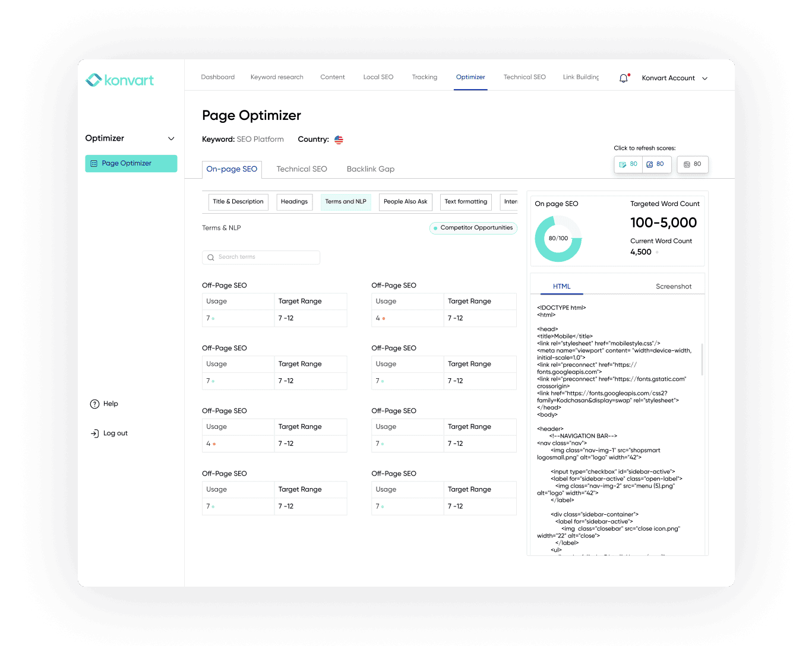Click the magnifier in the search terms box
The height and width of the screenshot is (646, 812).
point(211,257)
